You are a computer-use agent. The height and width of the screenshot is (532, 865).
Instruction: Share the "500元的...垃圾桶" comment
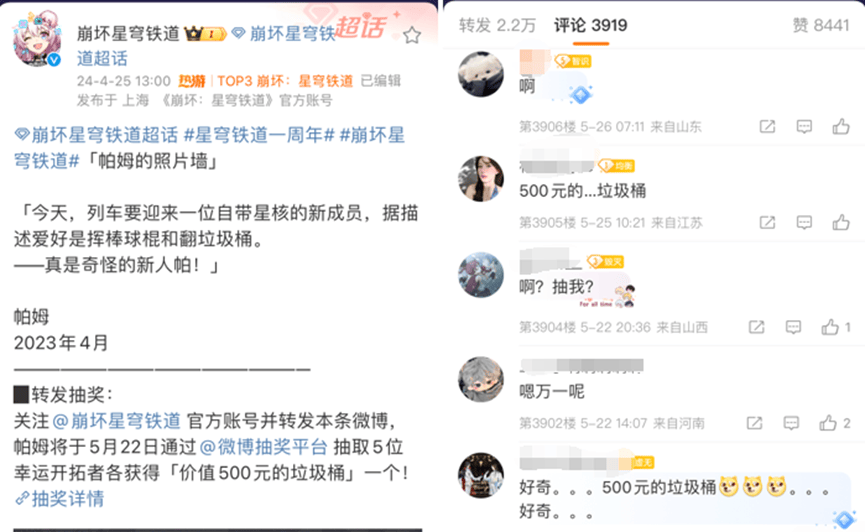point(767,222)
